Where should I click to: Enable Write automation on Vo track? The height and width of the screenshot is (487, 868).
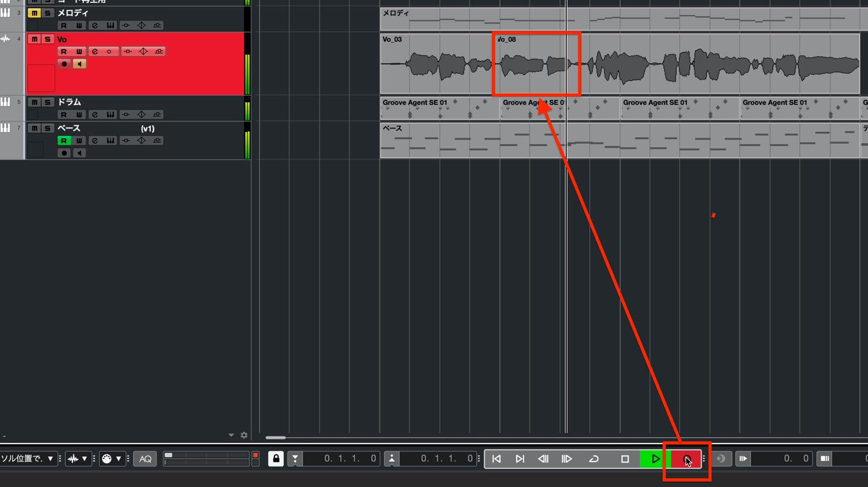79,51
